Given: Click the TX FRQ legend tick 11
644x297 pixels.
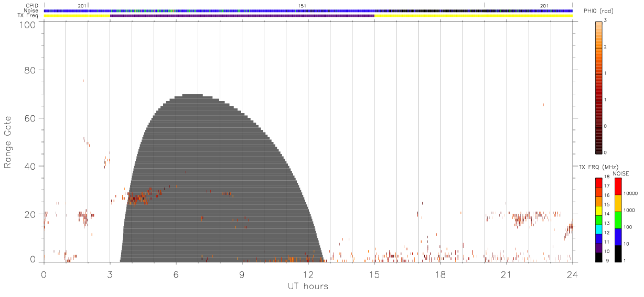Looking at the screenshot, I should click(607, 241).
